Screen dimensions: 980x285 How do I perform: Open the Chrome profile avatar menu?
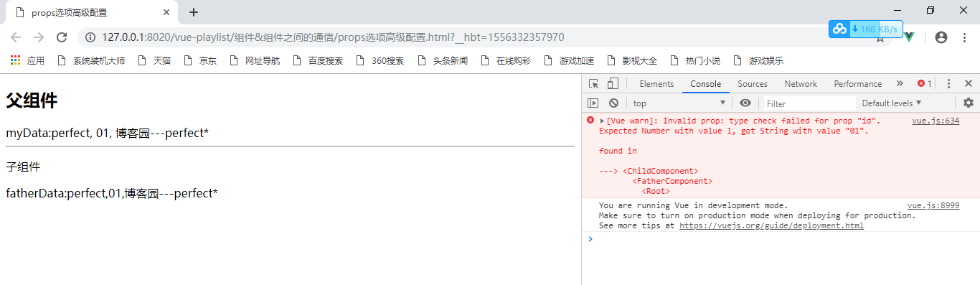(x=941, y=37)
